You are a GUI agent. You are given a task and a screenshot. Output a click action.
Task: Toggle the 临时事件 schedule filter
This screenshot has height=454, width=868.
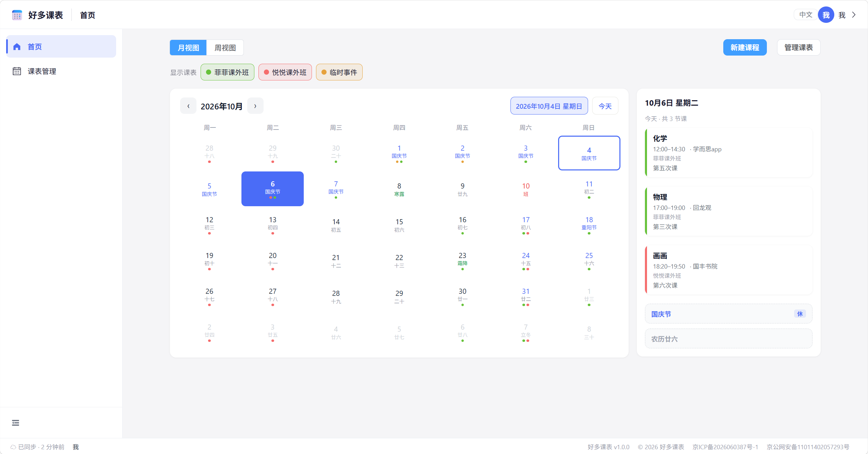tap(339, 72)
